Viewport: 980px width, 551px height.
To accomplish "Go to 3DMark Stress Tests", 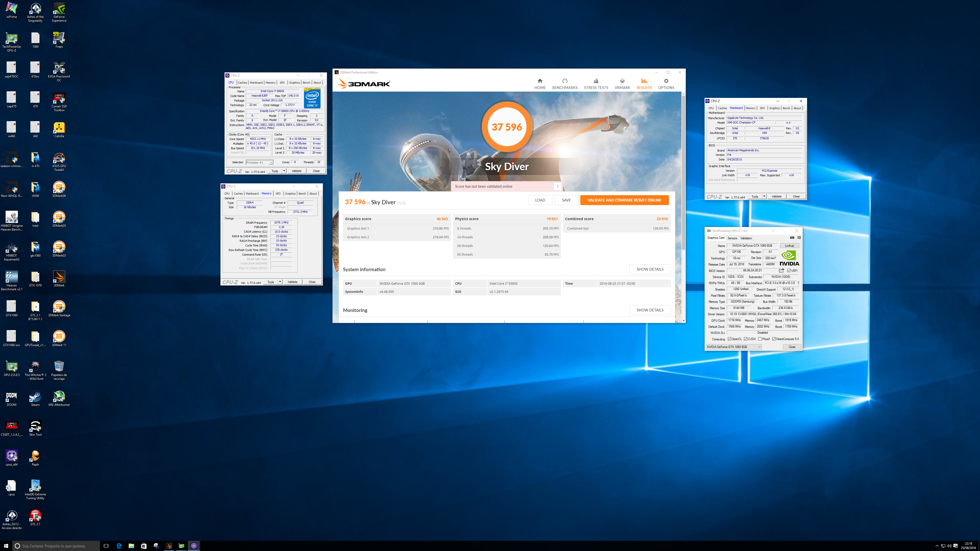I will [x=596, y=84].
